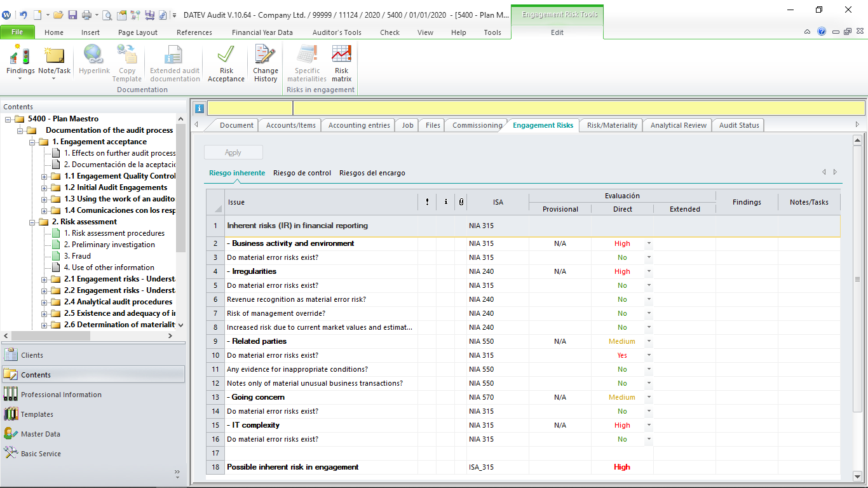868x488 pixels.
Task: Click the Print Preview icon in quick access toolbar
Action: pos(106,14)
